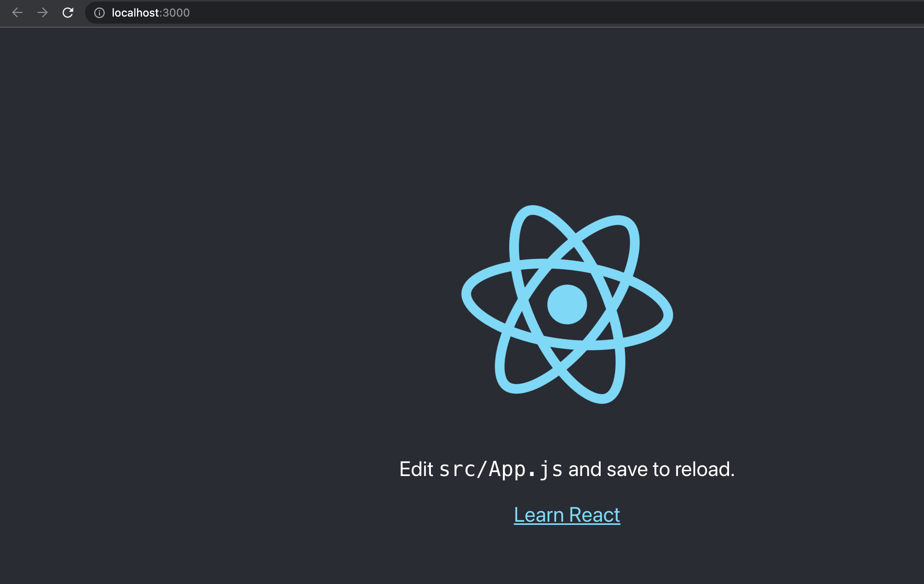The height and width of the screenshot is (584, 924).
Task: Click the word "Edit" in the instruction
Action: (x=416, y=469)
